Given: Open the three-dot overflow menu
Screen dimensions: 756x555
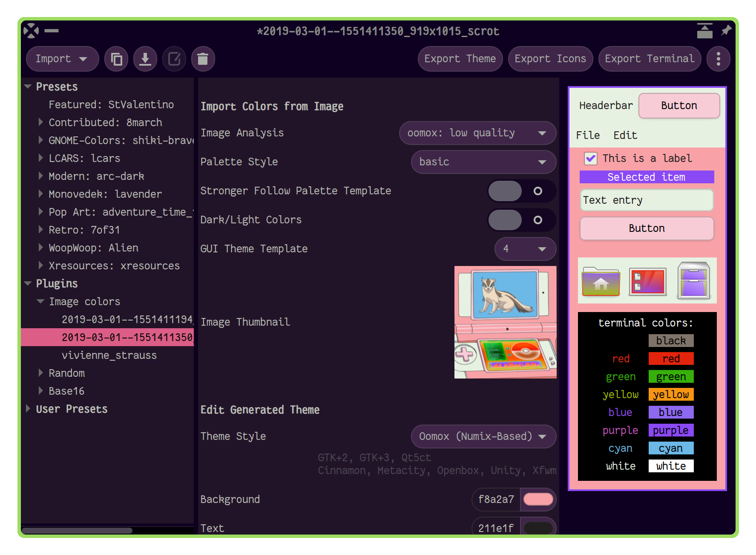Looking at the screenshot, I should [x=719, y=59].
